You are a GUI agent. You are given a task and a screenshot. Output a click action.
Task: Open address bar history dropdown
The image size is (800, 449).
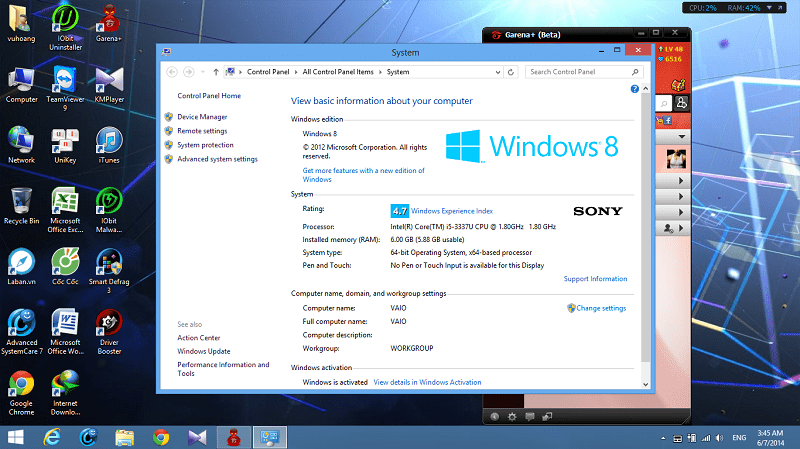coord(498,72)
